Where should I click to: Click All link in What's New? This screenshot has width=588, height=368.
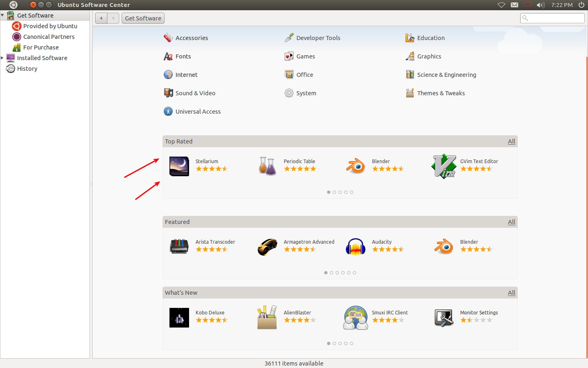tap(512, 292)
